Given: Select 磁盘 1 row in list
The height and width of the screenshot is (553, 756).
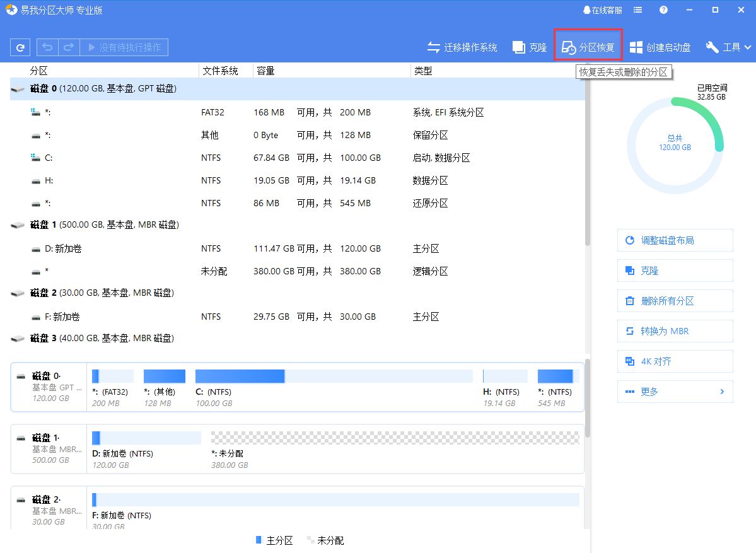Looking at the screenshot, I should [x=297, y=224].
